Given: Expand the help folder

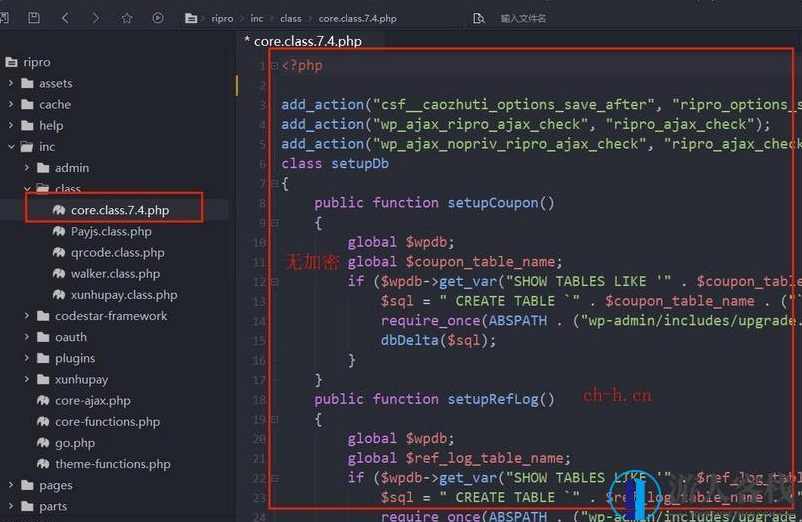Looking at the screenshot, I should point(11,125).
